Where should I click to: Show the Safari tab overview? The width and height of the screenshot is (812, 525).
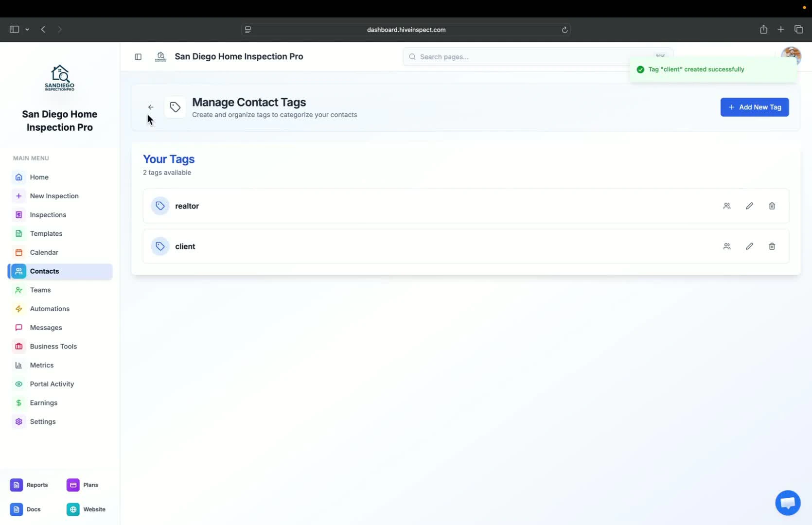[x=798, y=29]
